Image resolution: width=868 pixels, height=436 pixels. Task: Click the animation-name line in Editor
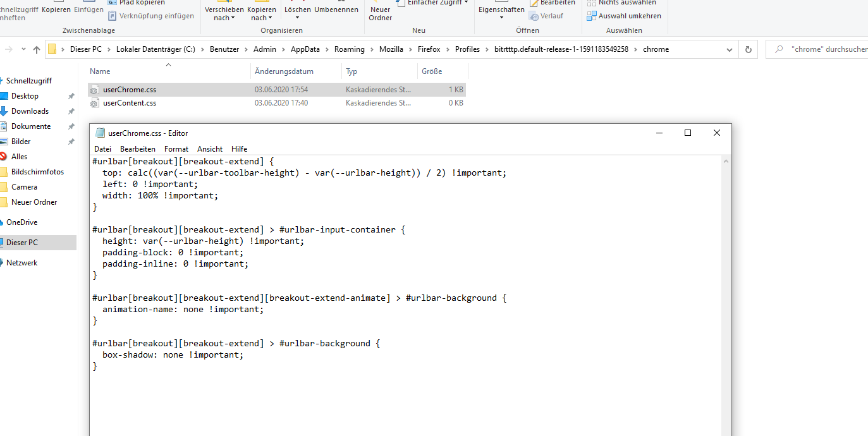(183, 310)
